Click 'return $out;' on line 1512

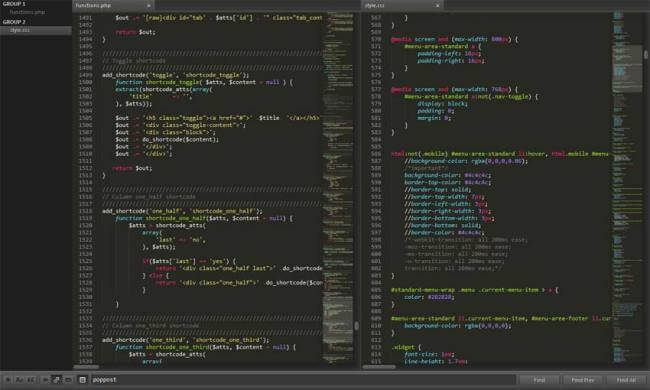coord(132,168)
